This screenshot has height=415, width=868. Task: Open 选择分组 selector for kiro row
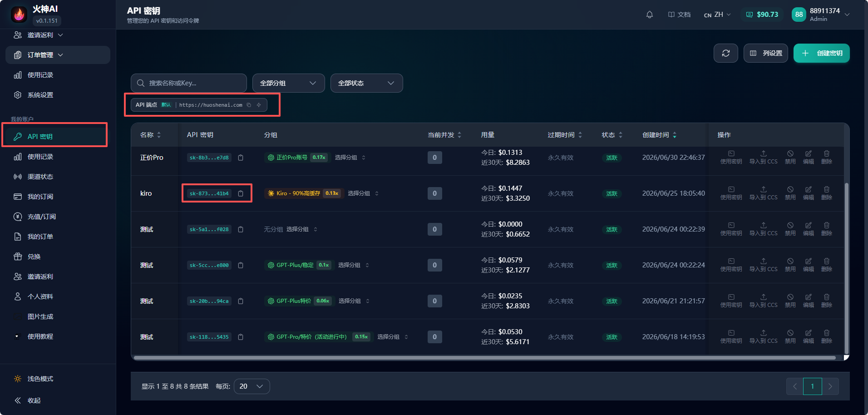[x=363, y=193]
